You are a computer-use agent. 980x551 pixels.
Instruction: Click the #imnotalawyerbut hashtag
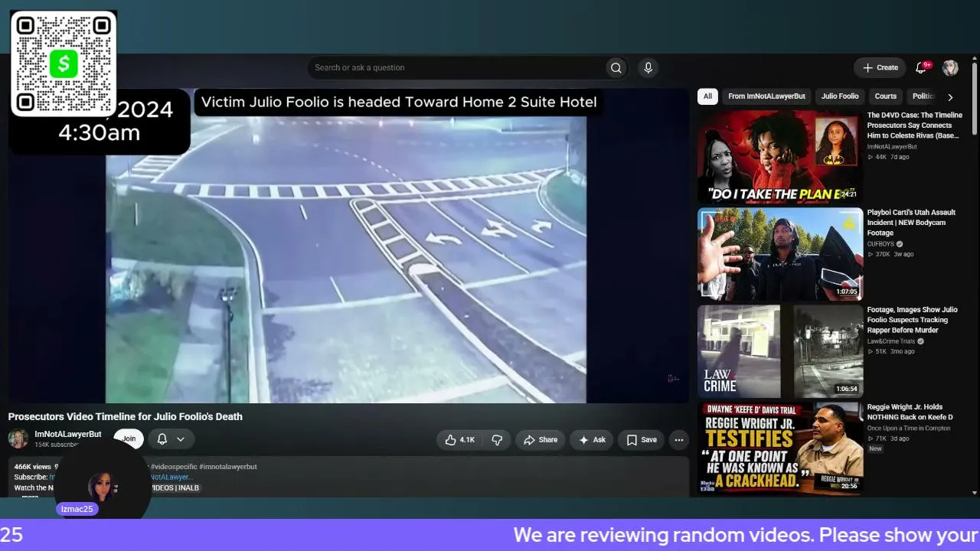click(x=228, y=467)
